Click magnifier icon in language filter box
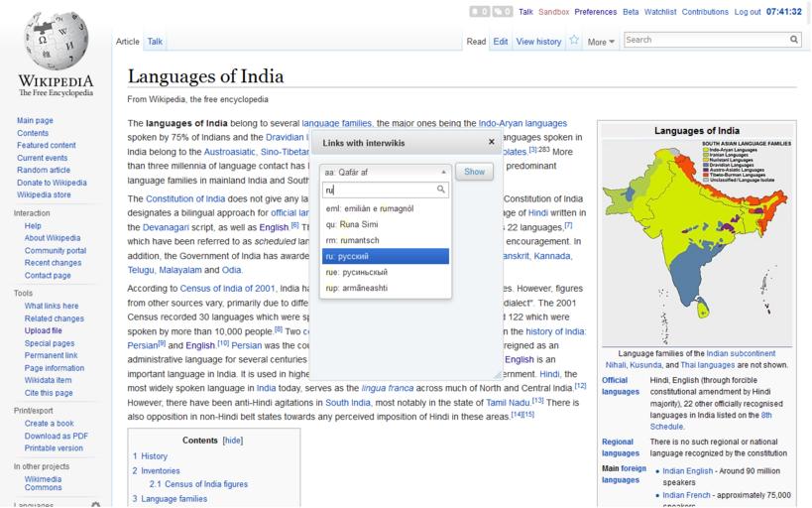 click(x=442, y=190)
